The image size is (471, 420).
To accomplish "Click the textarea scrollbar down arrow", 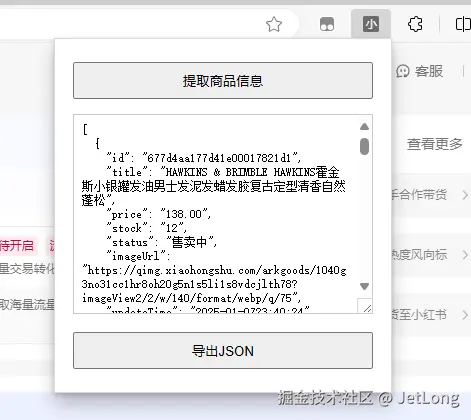I will pos(364,286).
